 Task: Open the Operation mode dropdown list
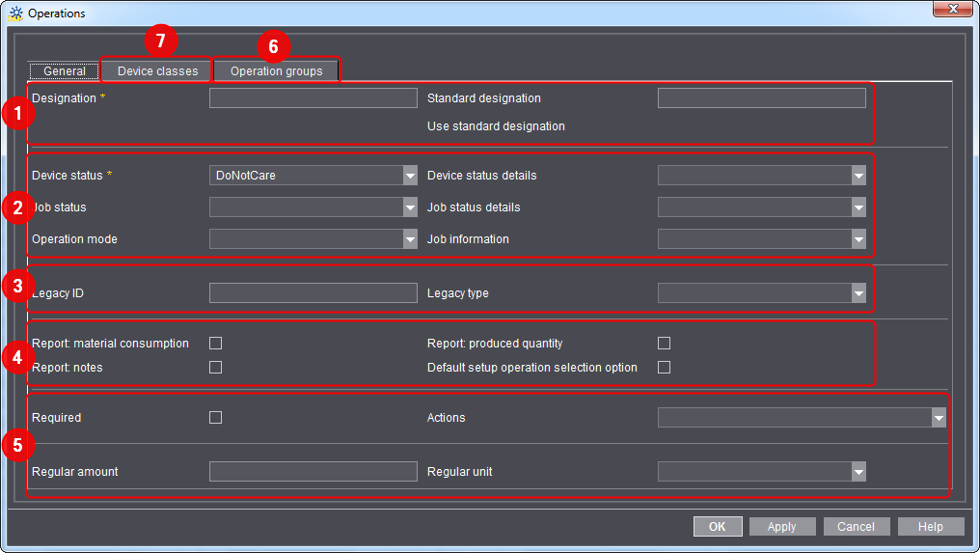pyautogui.click(x=313, y=239)
